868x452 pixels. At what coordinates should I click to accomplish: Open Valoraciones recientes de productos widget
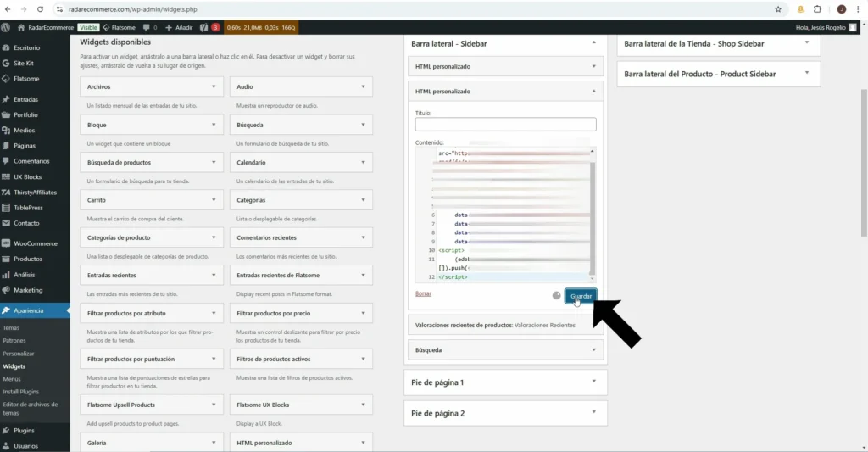[x=505, y=325]
